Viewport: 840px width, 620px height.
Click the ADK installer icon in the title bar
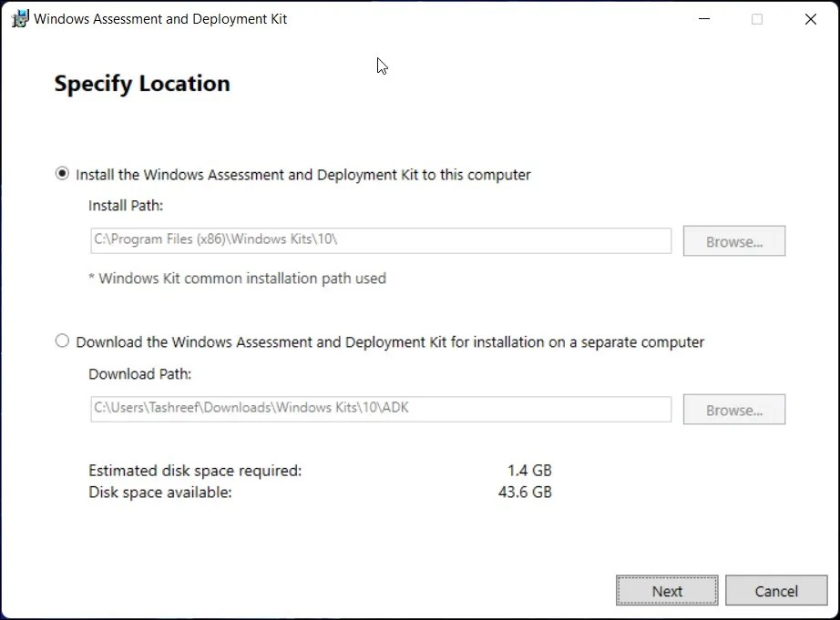pos(19,17)
